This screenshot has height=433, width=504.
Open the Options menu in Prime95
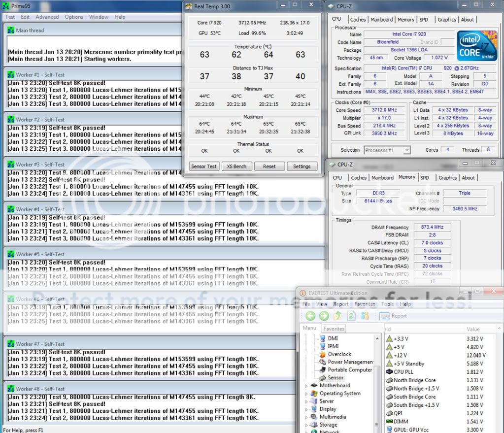click(x=74, y=17)
